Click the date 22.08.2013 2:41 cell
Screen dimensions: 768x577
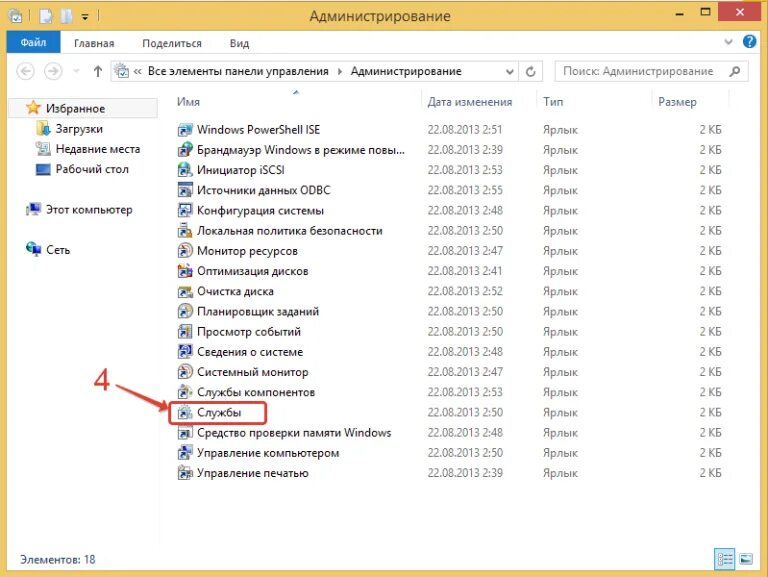click(x=465, y=271)
